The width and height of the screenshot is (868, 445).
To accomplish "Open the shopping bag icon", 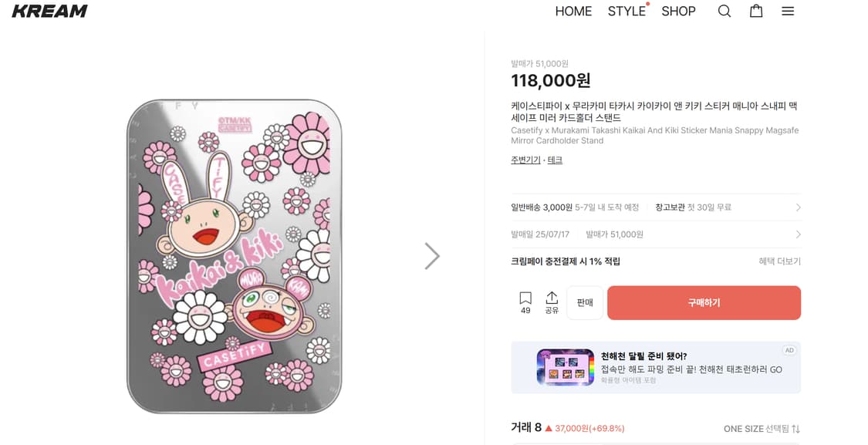I will pos(755,11).
